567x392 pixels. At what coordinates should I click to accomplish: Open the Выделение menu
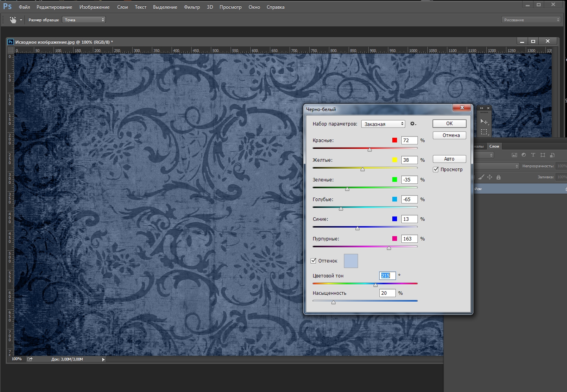coord(165,7)
